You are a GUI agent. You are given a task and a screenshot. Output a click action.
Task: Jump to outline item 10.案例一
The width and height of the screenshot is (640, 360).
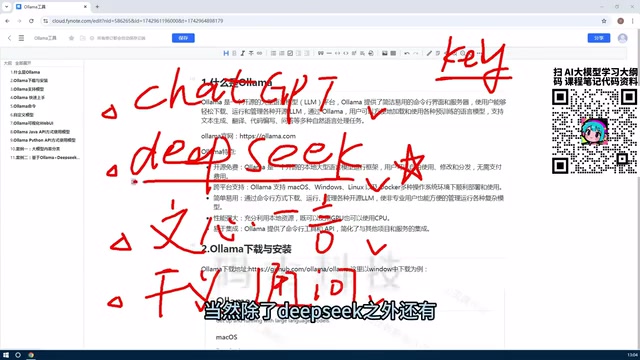click(35, 149)
